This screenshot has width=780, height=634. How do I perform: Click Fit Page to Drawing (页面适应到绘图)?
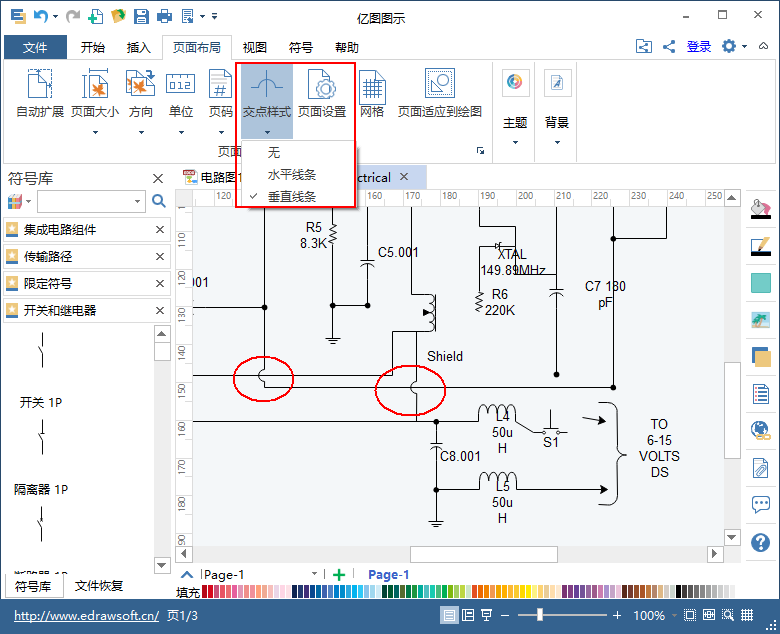pyautogui.click(x=440, y=93)
